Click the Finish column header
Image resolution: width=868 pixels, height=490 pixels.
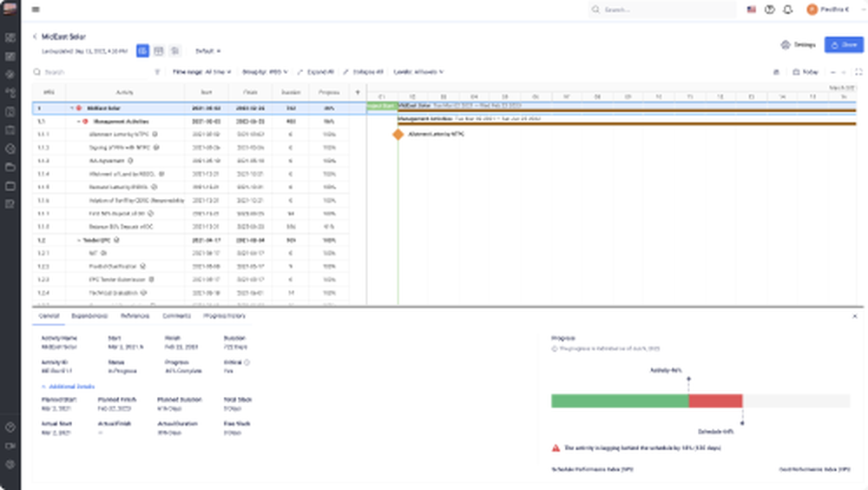pyautogui.click(x=250, y=93)
